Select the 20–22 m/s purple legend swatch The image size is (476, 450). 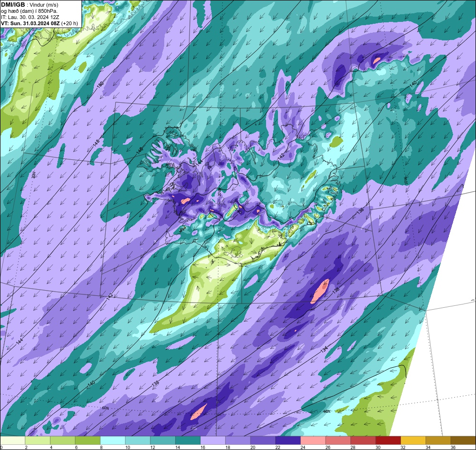pyautogui.click(x=263, y=440)
